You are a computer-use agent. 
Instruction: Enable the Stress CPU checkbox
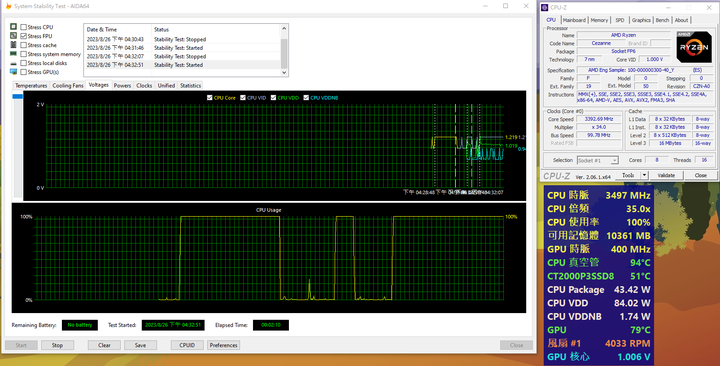pos(23,27)
